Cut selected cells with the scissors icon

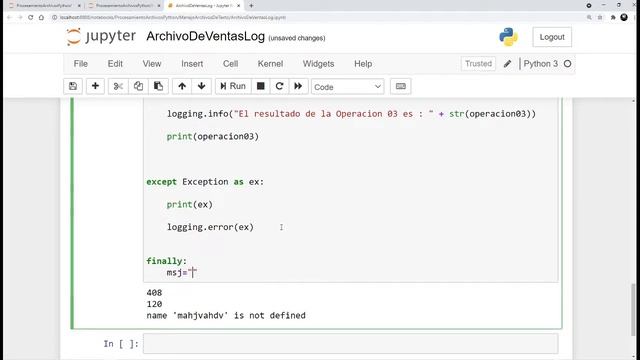tap(118, 86)
